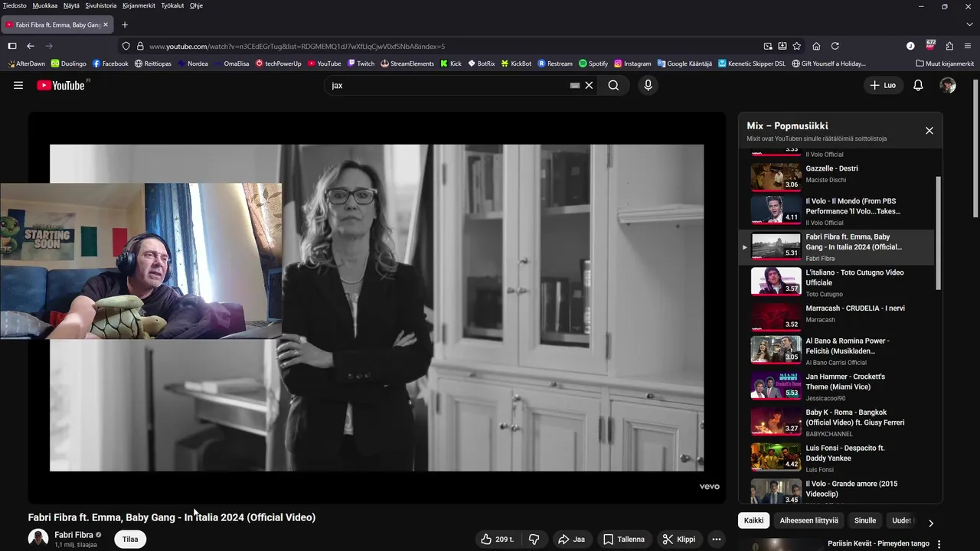Subscribe with the Tilaa button
Screen dimensions: 980x551
(x=131, y=540)
